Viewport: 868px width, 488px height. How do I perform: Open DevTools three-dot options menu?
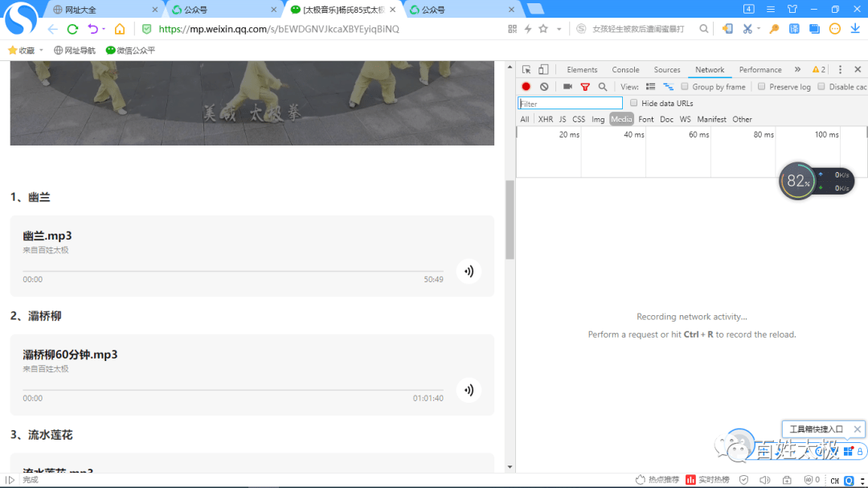(x=840, y=70)
